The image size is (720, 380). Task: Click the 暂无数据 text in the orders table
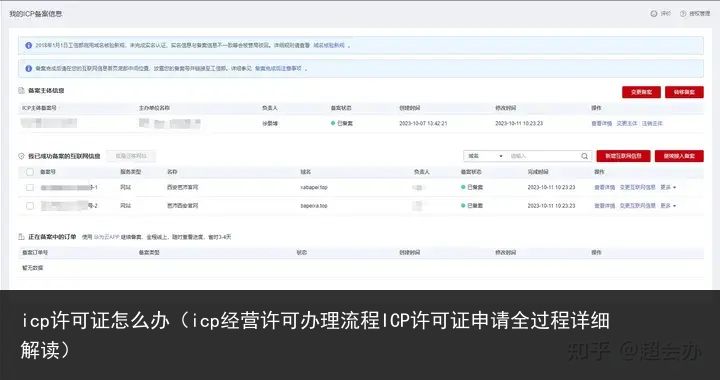coord(32,268)
